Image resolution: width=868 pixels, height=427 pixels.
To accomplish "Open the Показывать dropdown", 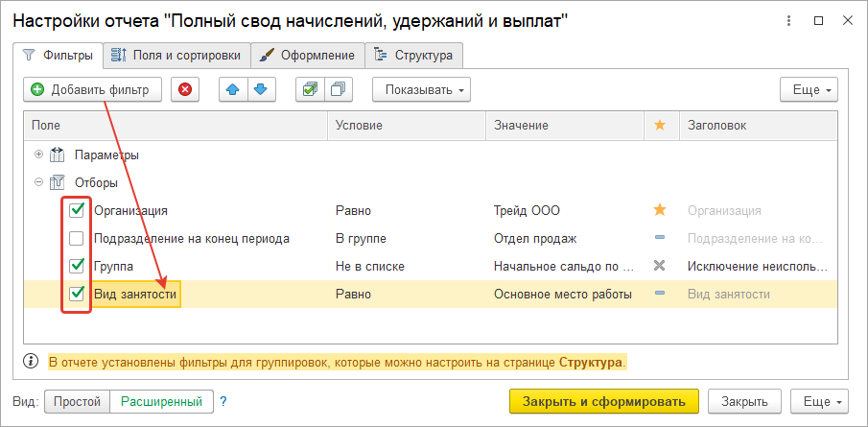I will tap(421, 90).
